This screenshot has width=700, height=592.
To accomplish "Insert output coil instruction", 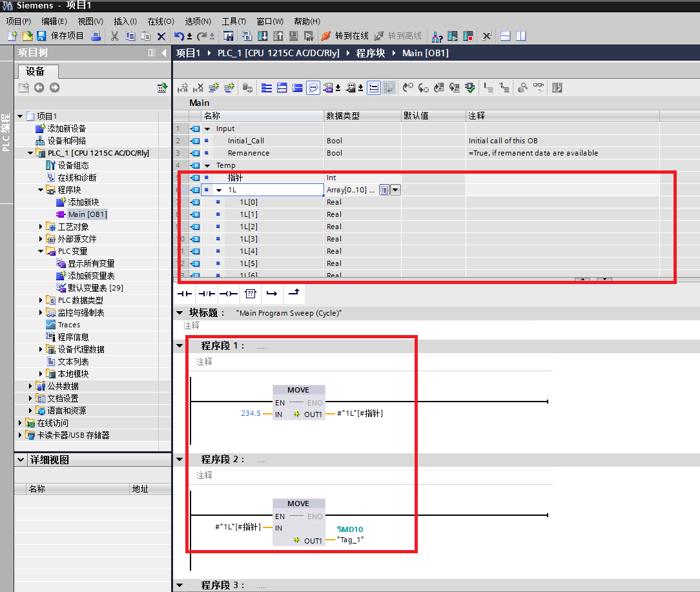I will point(228,294).
